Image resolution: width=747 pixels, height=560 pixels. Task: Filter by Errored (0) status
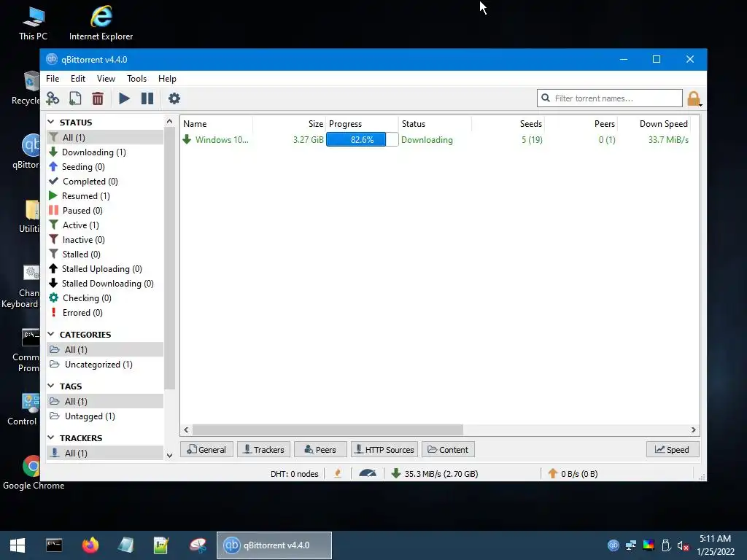click(105, 313)
